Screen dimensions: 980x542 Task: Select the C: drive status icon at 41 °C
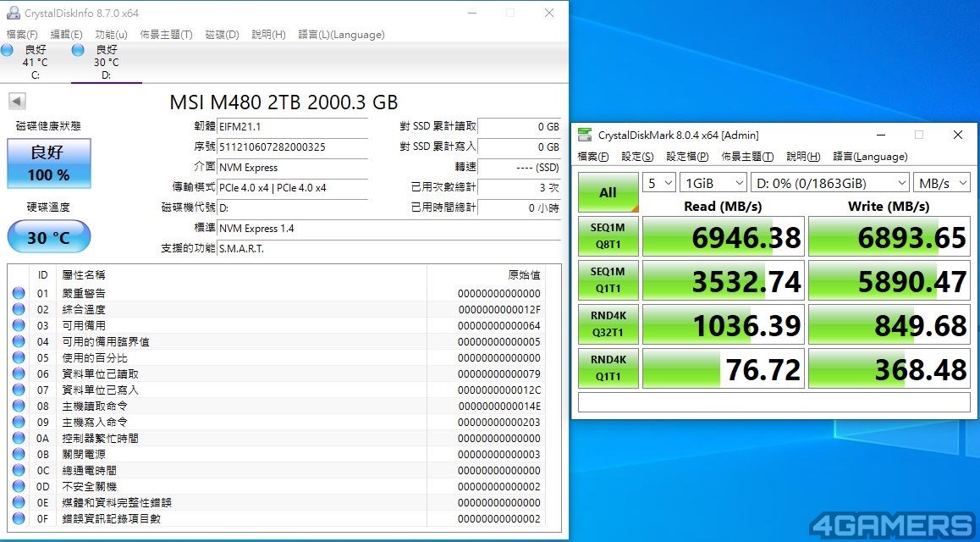8,51
